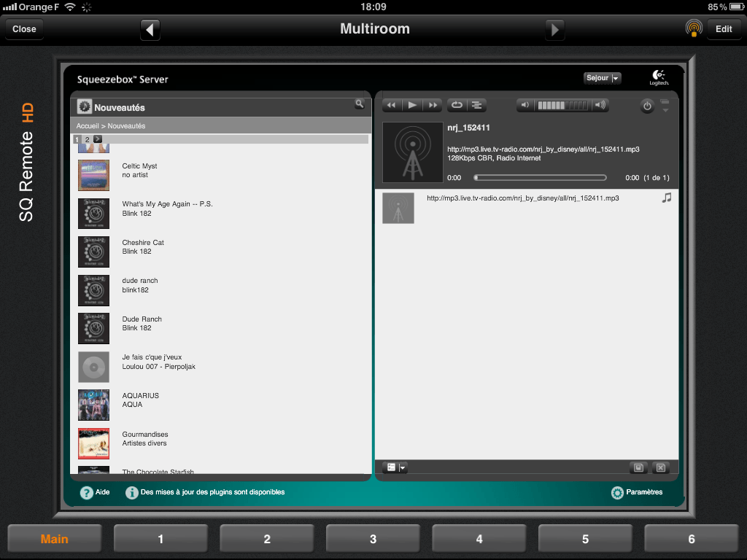747x560 pixels.
Task: Switch to tab 3 in the bottom bar
Action: pyautogui.click(x=373, y=539)
